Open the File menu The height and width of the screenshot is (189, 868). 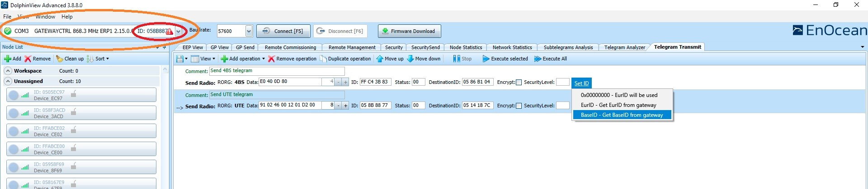pyautogui.click(x=7, y=17)
